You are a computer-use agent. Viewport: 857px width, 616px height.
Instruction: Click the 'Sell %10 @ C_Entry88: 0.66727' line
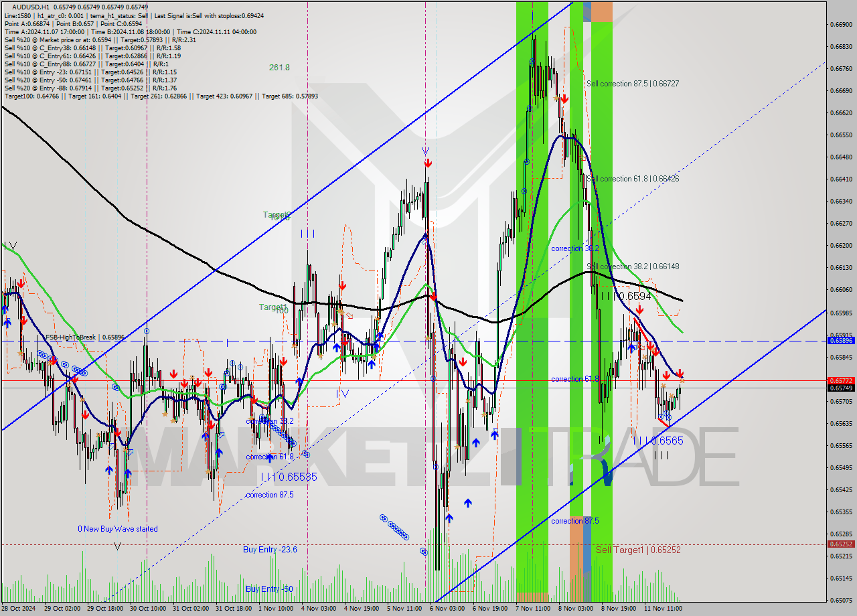88,64
